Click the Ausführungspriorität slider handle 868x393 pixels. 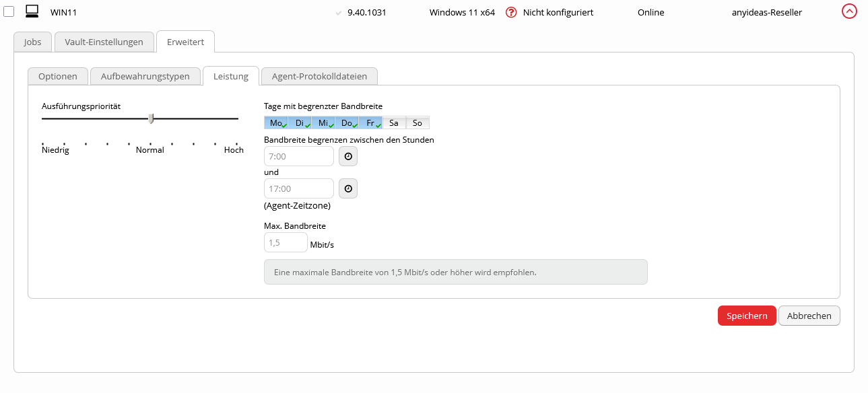(x=152, y=118)
